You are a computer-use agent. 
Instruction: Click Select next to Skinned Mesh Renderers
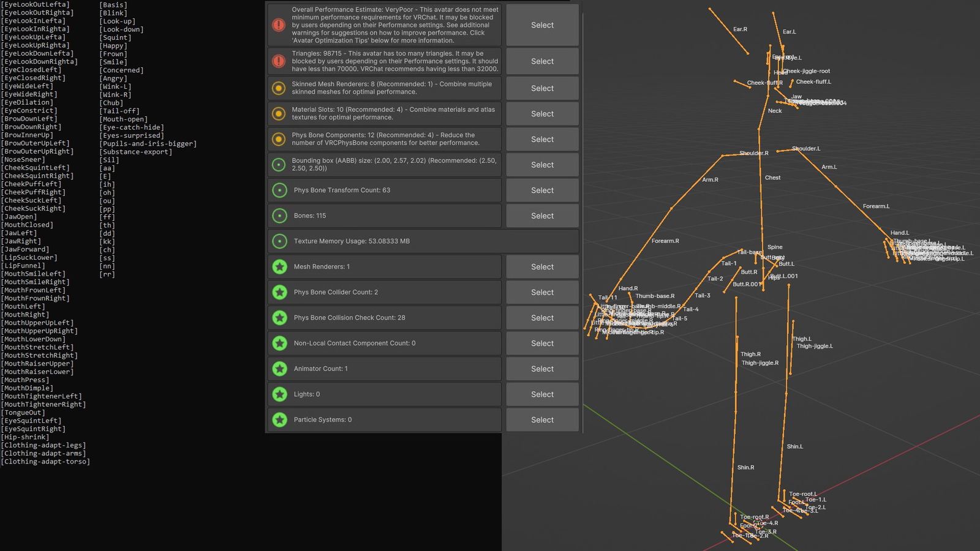pyautogui.click(x=542, y=88)
